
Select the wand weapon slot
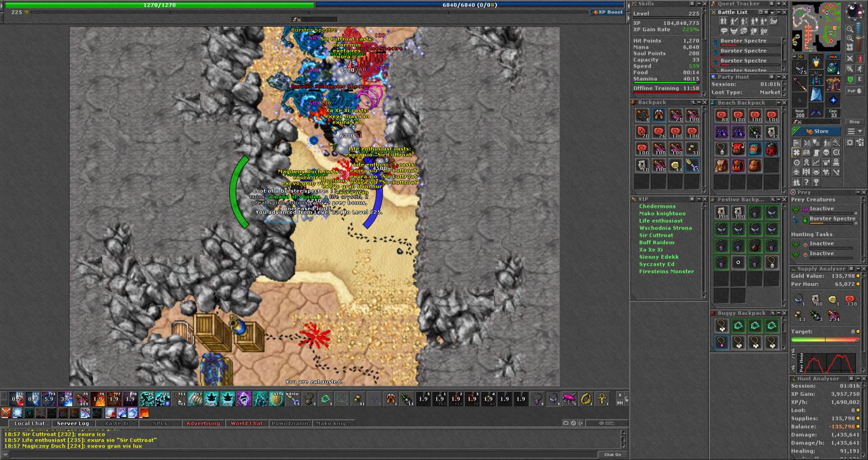pyautogui.click(x=800, y=84)
